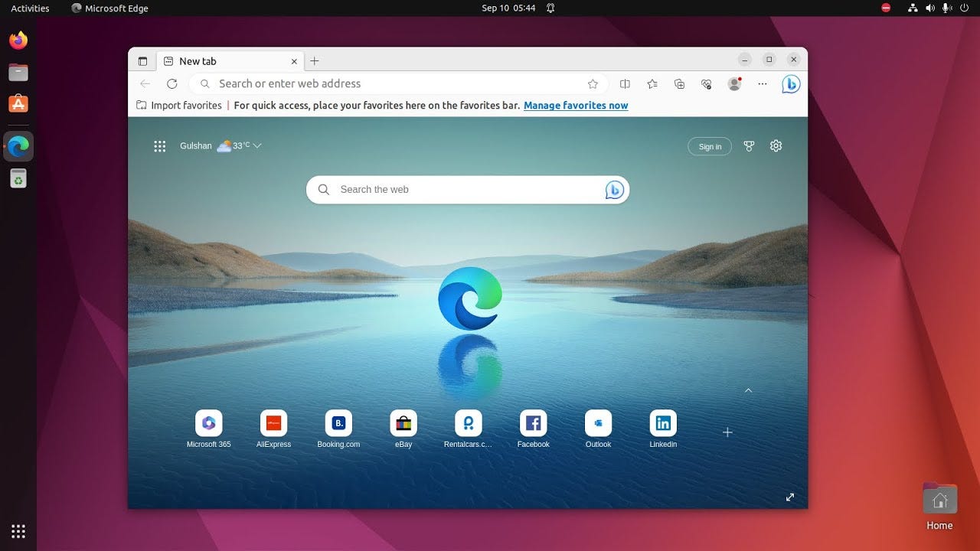Screen dimensions: 980x551
Task: Click Manage favorites now link
Action: click(576, 106)
